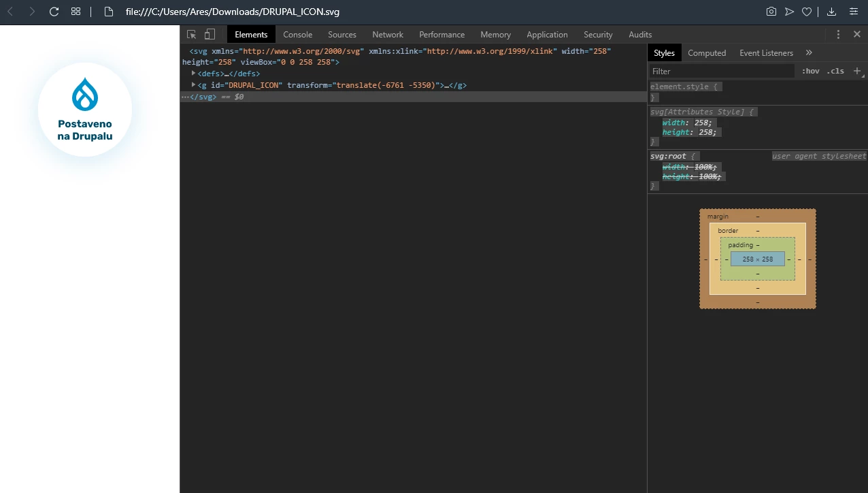Open the Application tab
This screenshot has width=868, height=493.
click(547, 34)
